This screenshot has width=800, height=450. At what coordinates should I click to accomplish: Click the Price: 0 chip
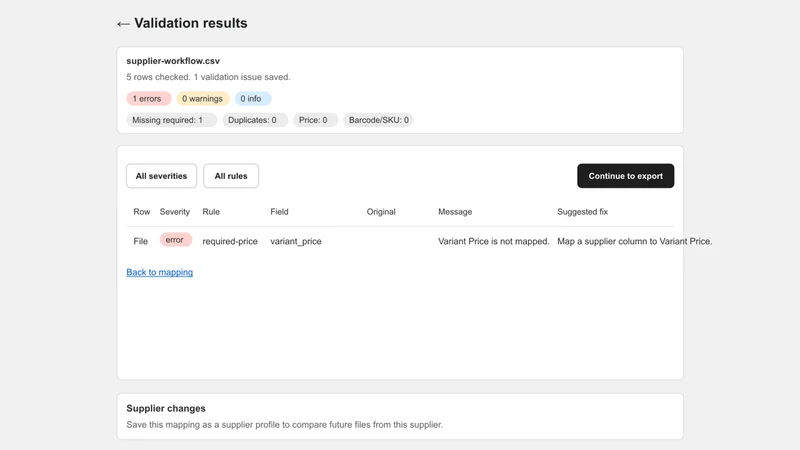[x=315, y=120]
